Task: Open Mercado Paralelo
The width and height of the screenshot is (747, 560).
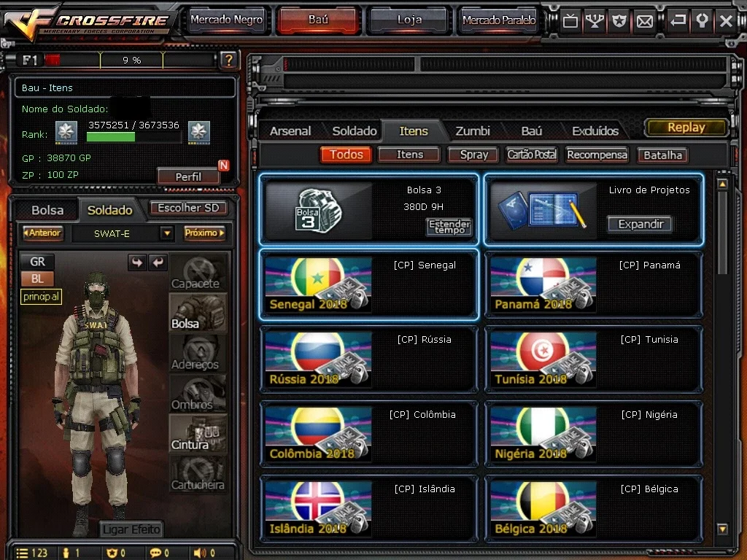Action: click(x=499, y=20)
